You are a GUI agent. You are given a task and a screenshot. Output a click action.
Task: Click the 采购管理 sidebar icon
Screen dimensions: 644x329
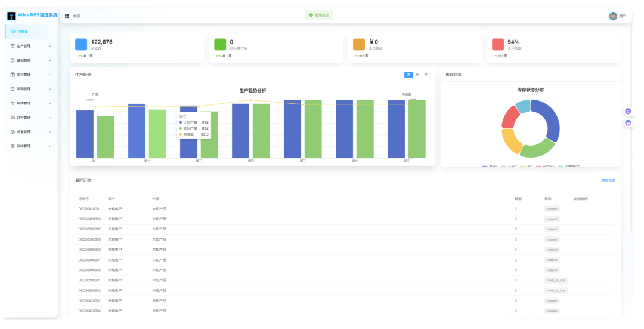coord(13,89)
